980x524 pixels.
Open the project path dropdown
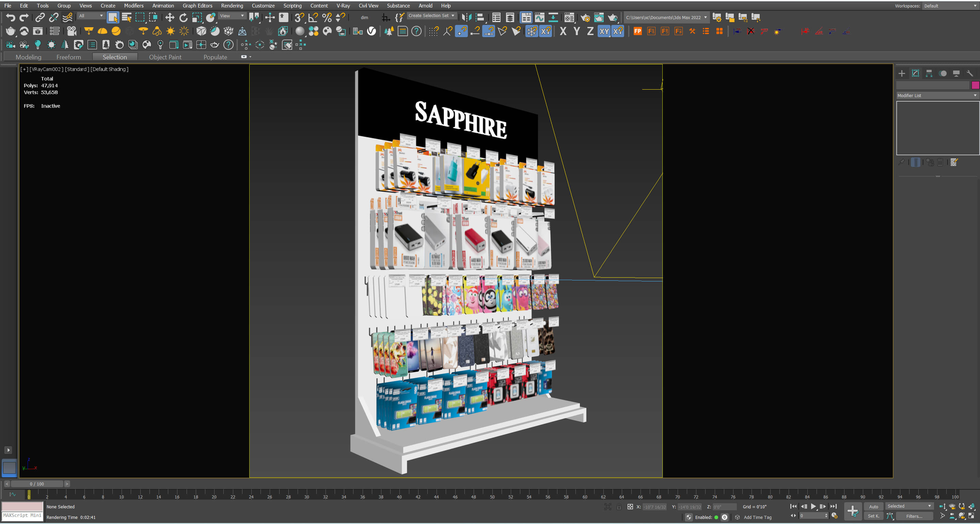pos(666,17)
